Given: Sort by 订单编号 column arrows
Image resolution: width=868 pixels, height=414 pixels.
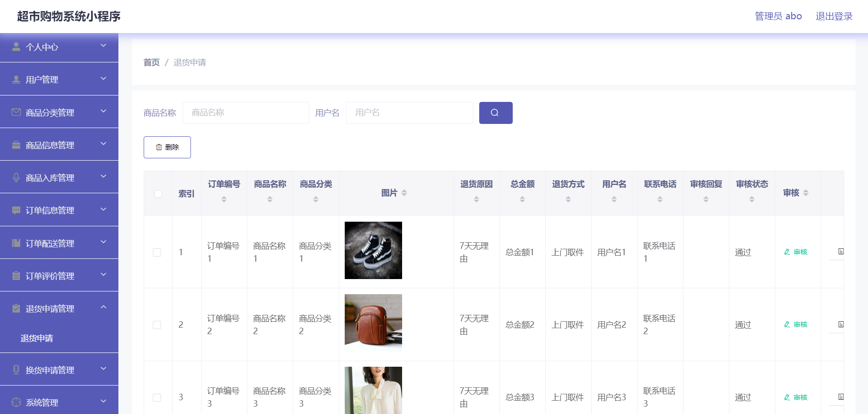Looking at the screenshot, I should (x=224, y=199).
